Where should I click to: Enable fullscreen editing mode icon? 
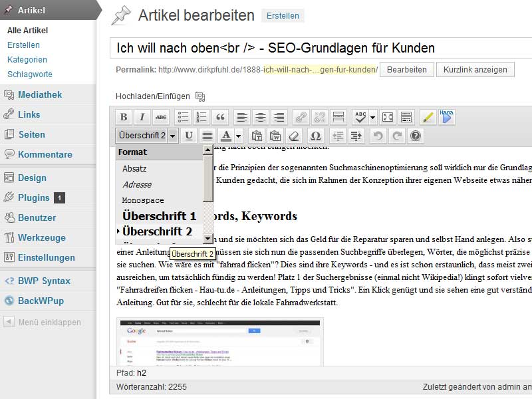pyautogui.click(x=387, y=117)
